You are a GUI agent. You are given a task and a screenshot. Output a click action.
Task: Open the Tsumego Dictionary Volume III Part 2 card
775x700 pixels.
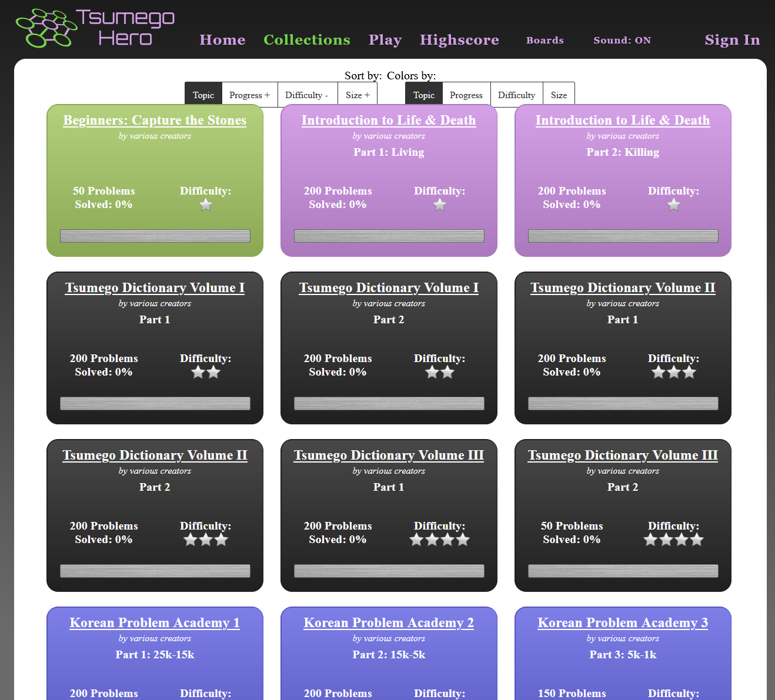click(623, 455)
